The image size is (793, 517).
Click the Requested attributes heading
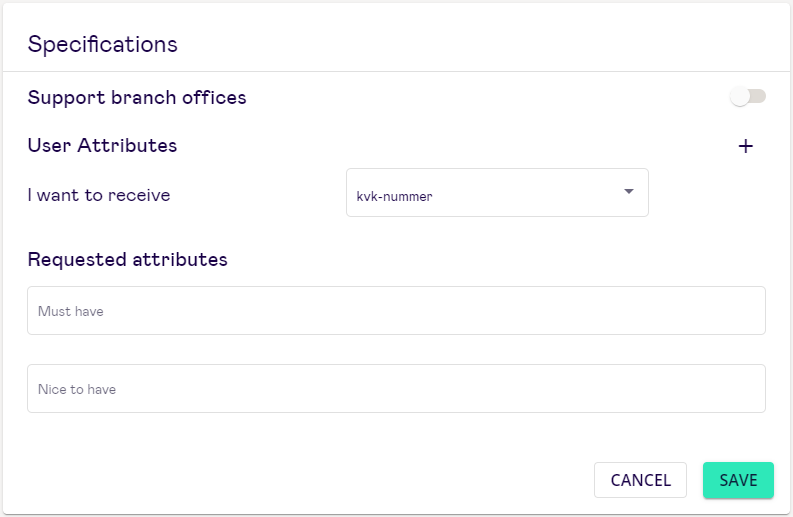tap(127, 260)
